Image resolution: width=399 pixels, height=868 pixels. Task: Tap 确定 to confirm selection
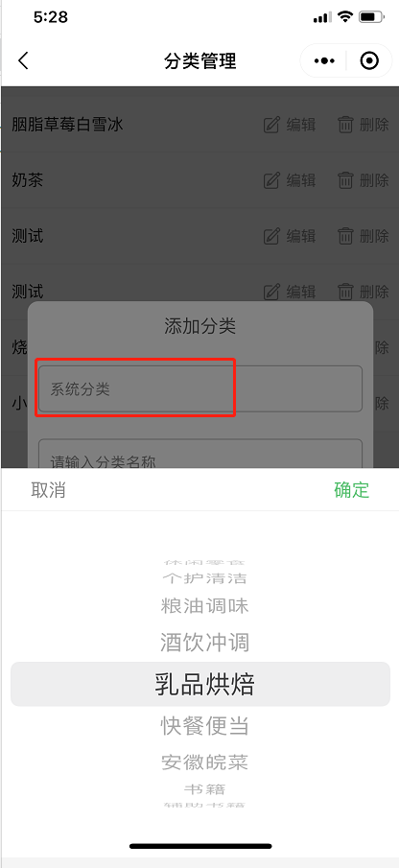pos(351,490)
